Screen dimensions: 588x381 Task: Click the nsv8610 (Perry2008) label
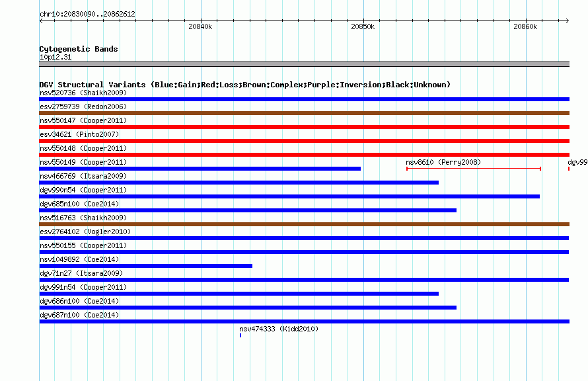[x=443, y=162]
